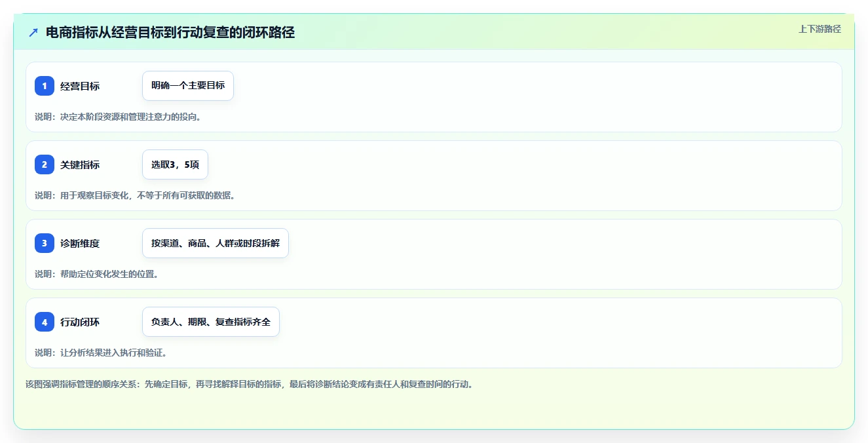Select the 按渠道、商品、人群或时段拆解 chip
Screen dimensions: 868x443
216,243
